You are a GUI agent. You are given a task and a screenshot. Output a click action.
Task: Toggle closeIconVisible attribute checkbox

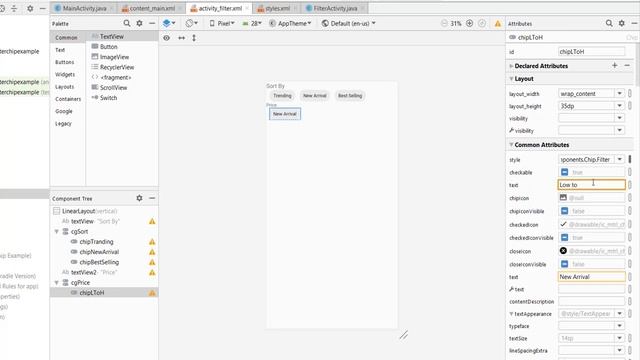pos(564,264)
